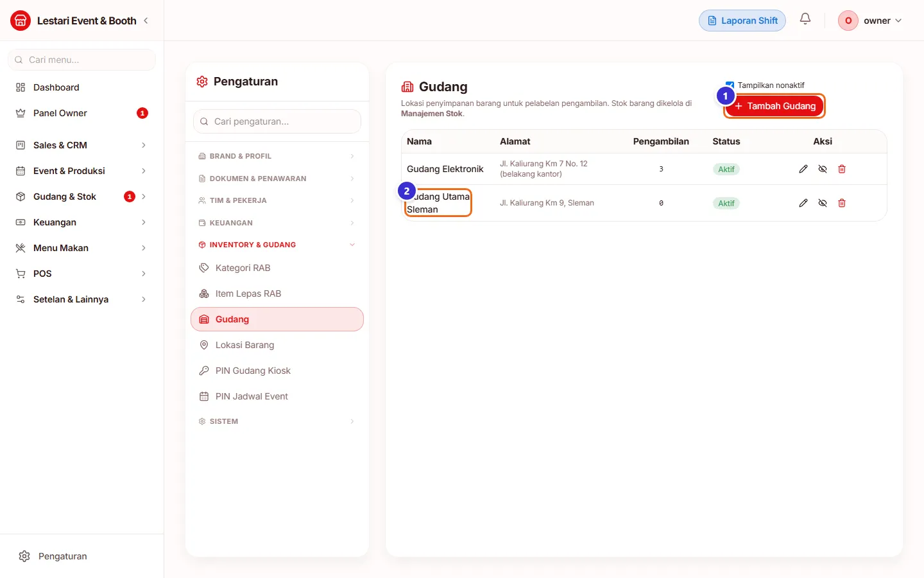Deactivate Gudang Elektronik with eye-off icon
Viewport: 924px width, 578px height.
(x=823, y=169)
